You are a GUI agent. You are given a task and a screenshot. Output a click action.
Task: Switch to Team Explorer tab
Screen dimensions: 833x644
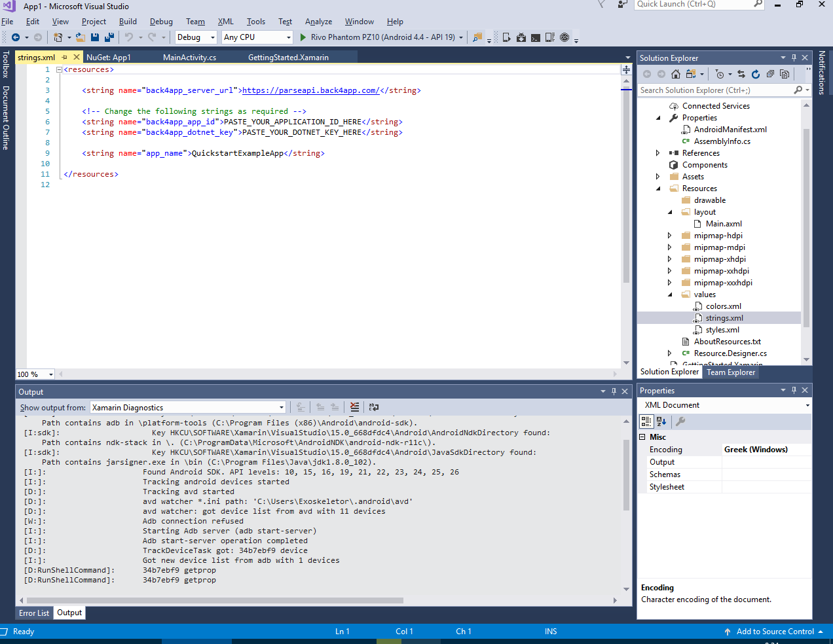(x=731, y=372)
